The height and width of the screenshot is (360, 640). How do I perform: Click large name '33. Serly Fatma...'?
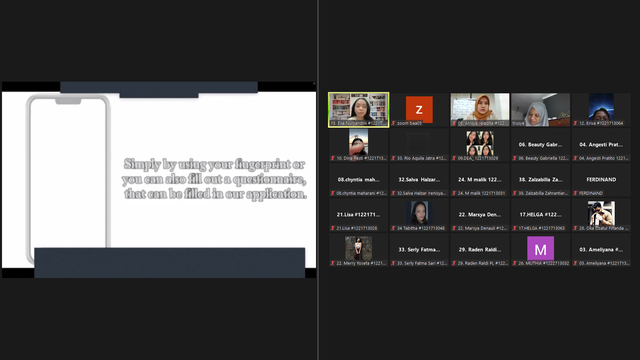click(419, 250)
